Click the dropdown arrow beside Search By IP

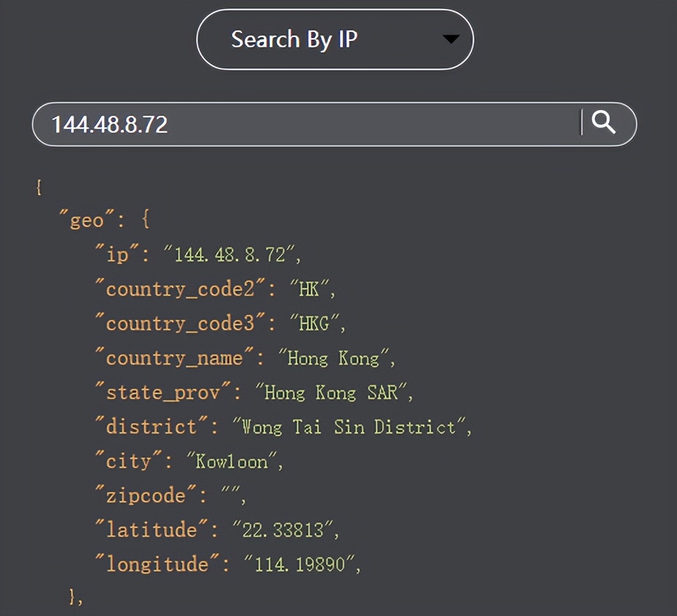pos(451,40)
